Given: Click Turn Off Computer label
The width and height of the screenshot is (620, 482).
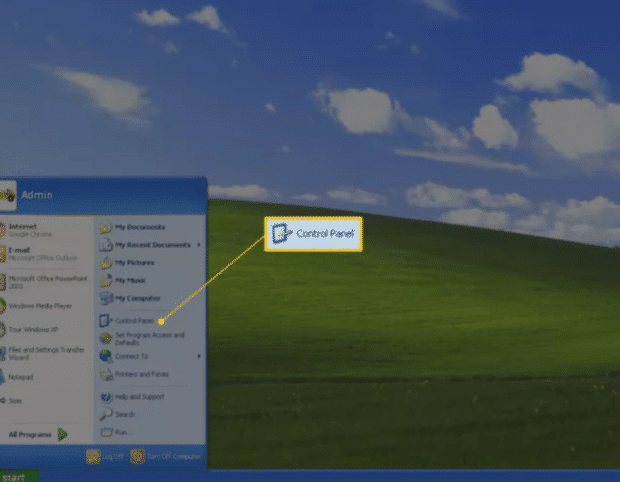Looking at the screenshot, I should 174,457.
